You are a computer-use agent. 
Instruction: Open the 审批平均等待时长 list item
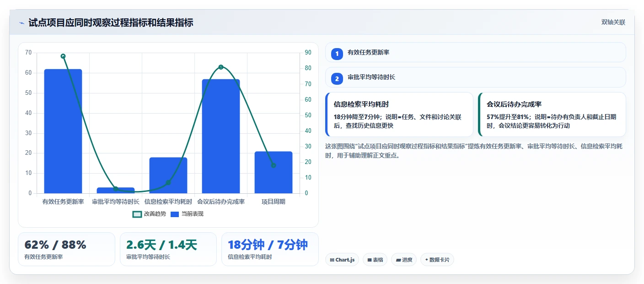[475, 77]
